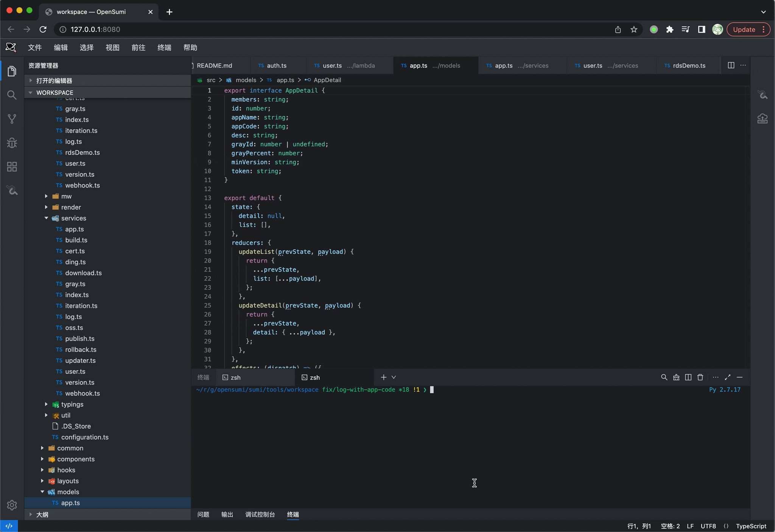The image size is (775, 532).
Task: Collapse the services folder
Action: [x=47, y=218]
